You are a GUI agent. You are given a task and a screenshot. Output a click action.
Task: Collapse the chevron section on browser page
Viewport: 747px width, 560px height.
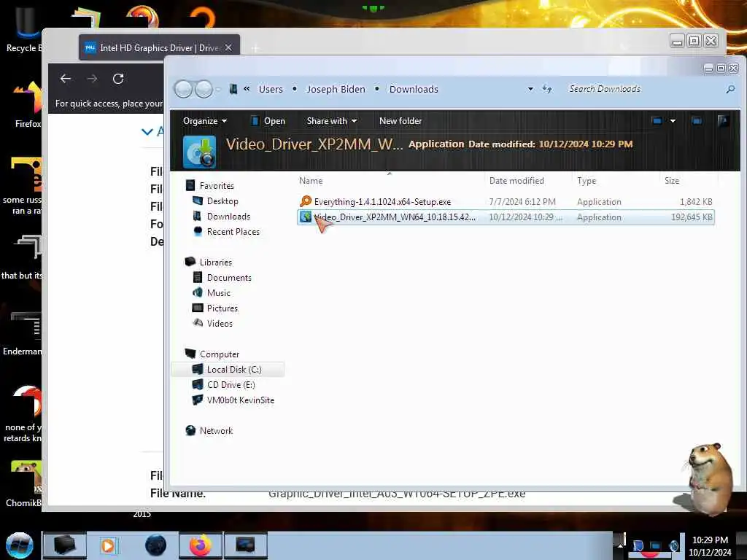pyautogui.click(x=147, y=131)
